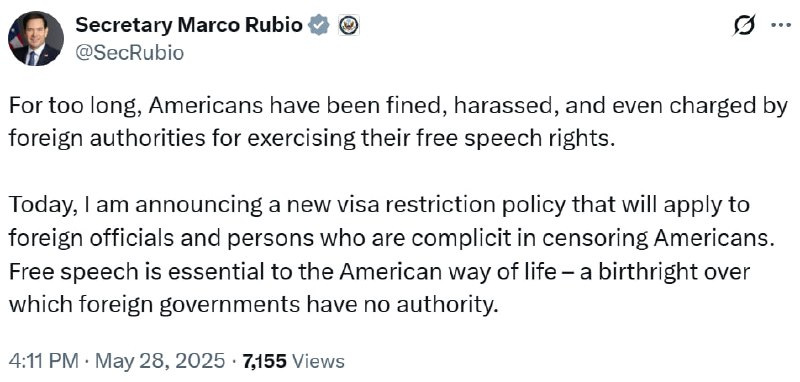
Task: Click the line 'Free speech is essential'
Action: [x=380, y=272]
